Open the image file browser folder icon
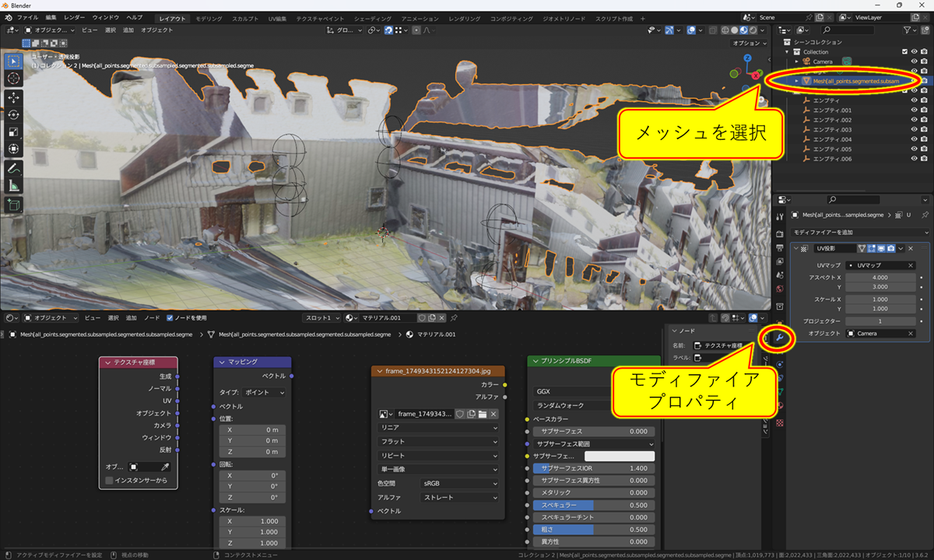934x560 pixels. click(x=483, y=415)
